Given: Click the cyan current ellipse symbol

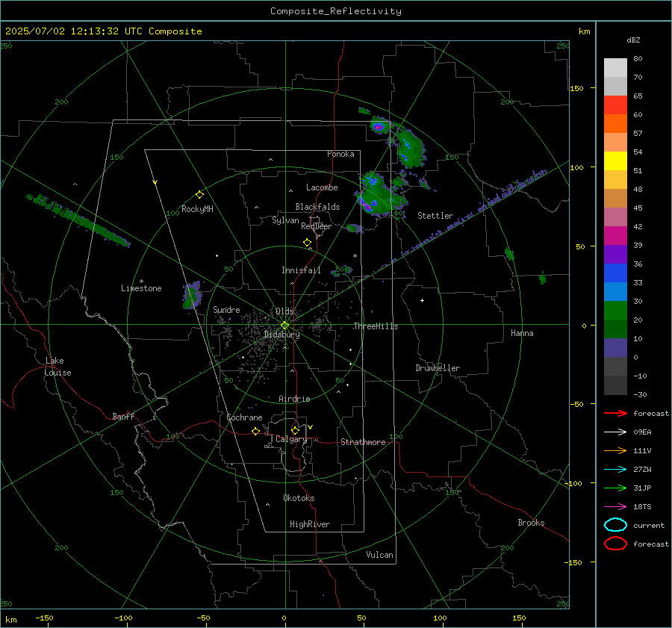Looking at the screenshot, I should pyautogui.click(x=615, y=525).
